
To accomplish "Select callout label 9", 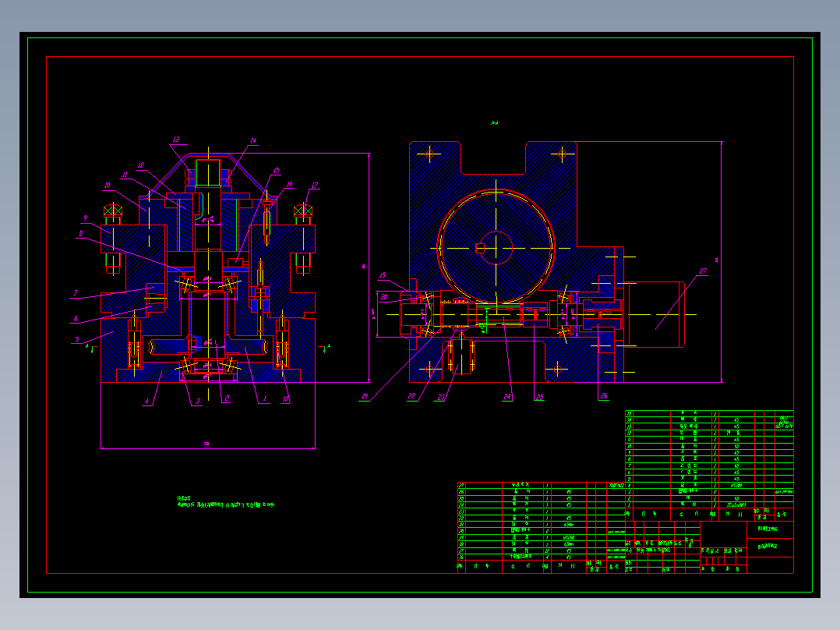I will (85, 218).
